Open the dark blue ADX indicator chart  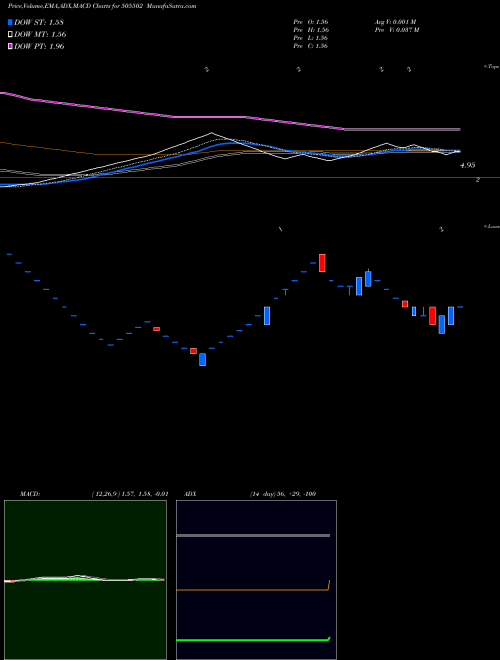coord(256,580)
